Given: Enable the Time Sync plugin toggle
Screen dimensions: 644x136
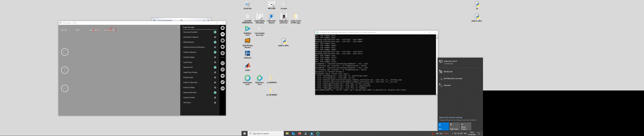Looking at the screenshot, I should tap(215, 102).
